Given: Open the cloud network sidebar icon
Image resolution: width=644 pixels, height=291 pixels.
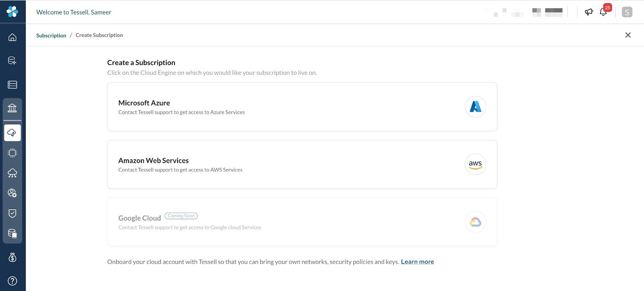Looking at the screenshot, I should [x=12, y=173].
